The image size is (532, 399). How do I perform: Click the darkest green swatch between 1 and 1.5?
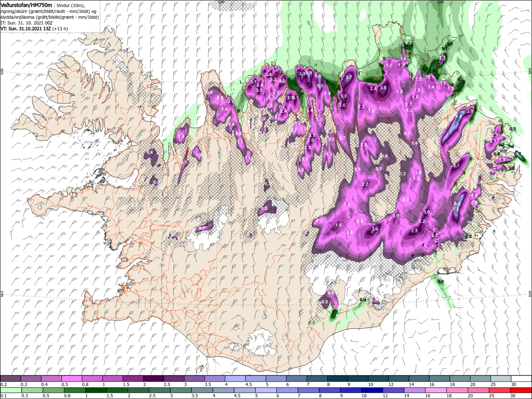coord(96,390)
